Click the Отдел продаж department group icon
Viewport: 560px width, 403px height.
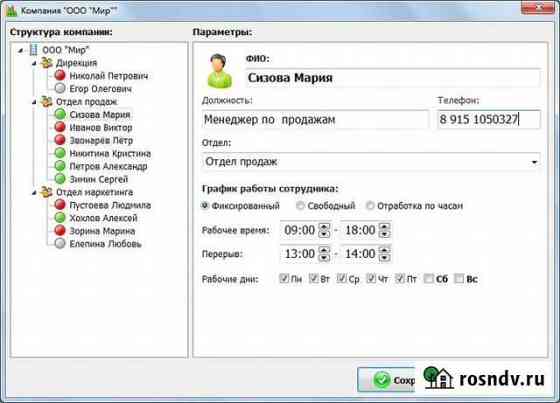tap(46, 101)
